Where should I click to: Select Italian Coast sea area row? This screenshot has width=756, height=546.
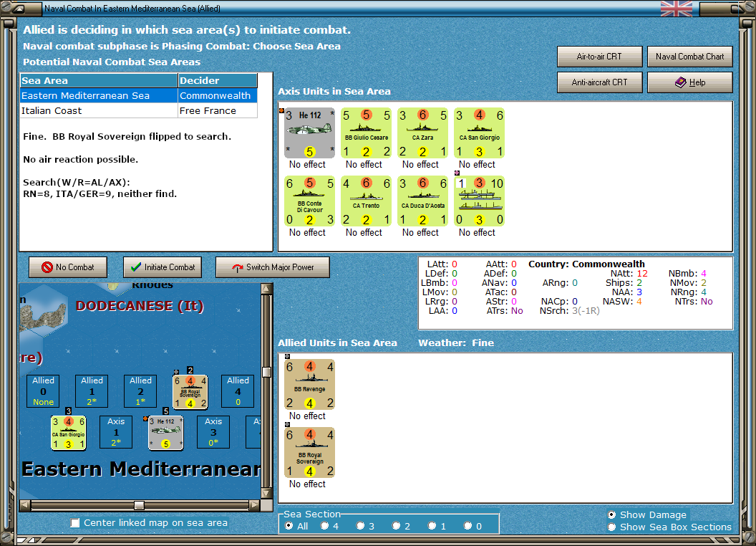[x=139, y=110]
